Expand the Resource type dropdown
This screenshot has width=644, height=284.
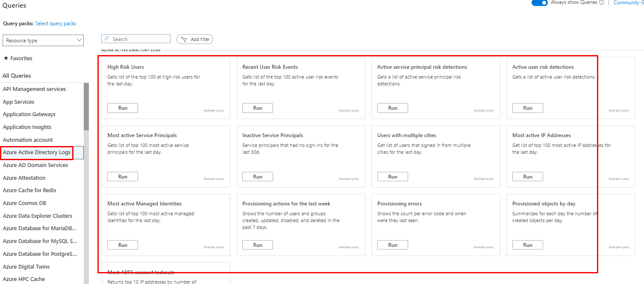[43, 41]
